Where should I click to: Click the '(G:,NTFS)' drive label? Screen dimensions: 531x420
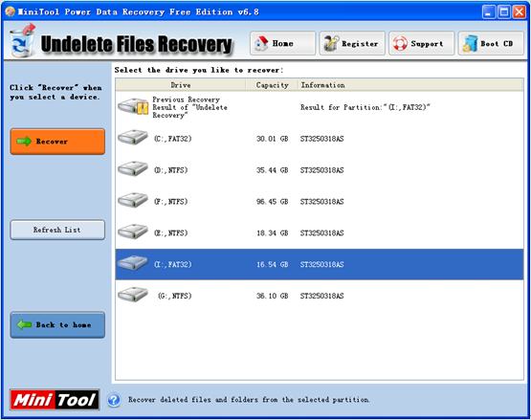pyautogui.click(x=175, y=296)
